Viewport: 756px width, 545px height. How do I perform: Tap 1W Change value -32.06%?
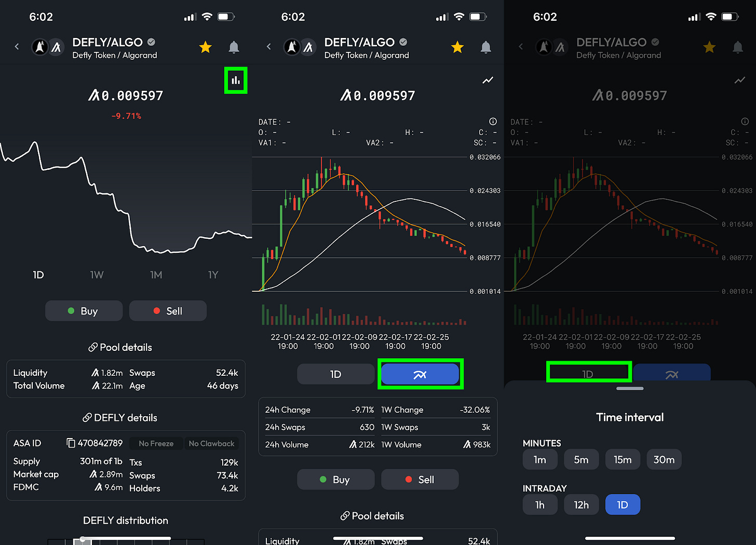tap(475, 410)
